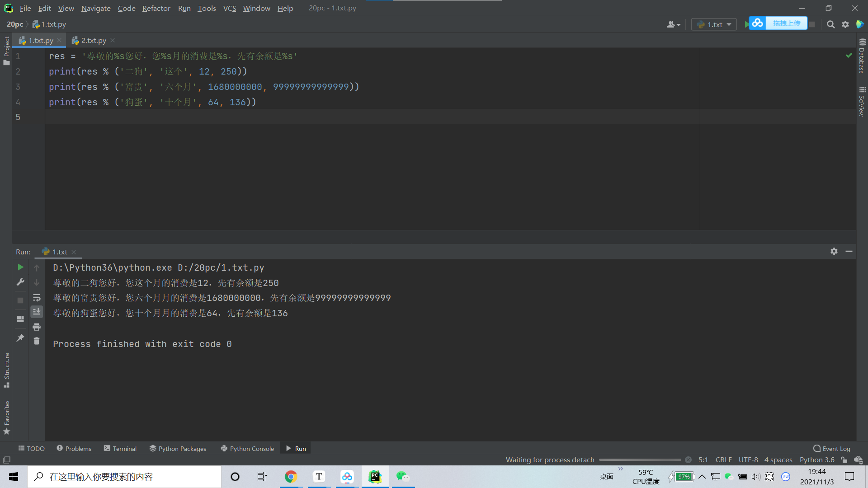Screen dimensions: 868x488
Task: Open the Terminal tool window
Action: click(120, 449)
